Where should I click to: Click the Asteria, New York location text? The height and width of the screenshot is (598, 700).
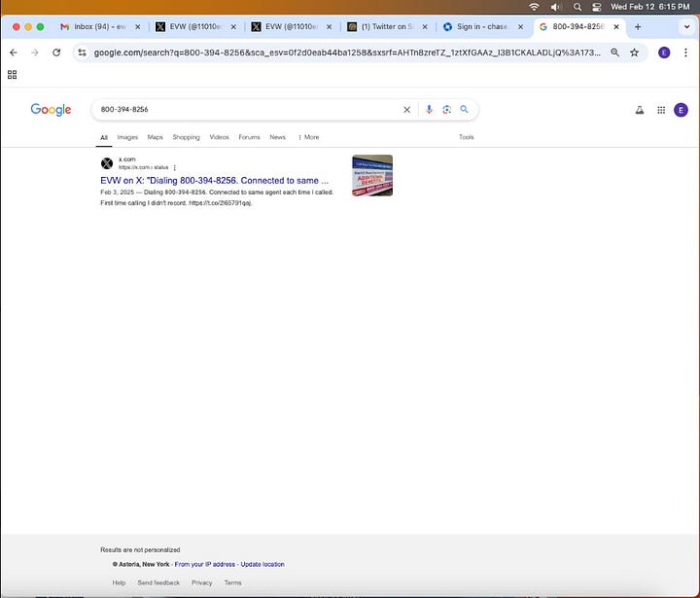point(144,565)
